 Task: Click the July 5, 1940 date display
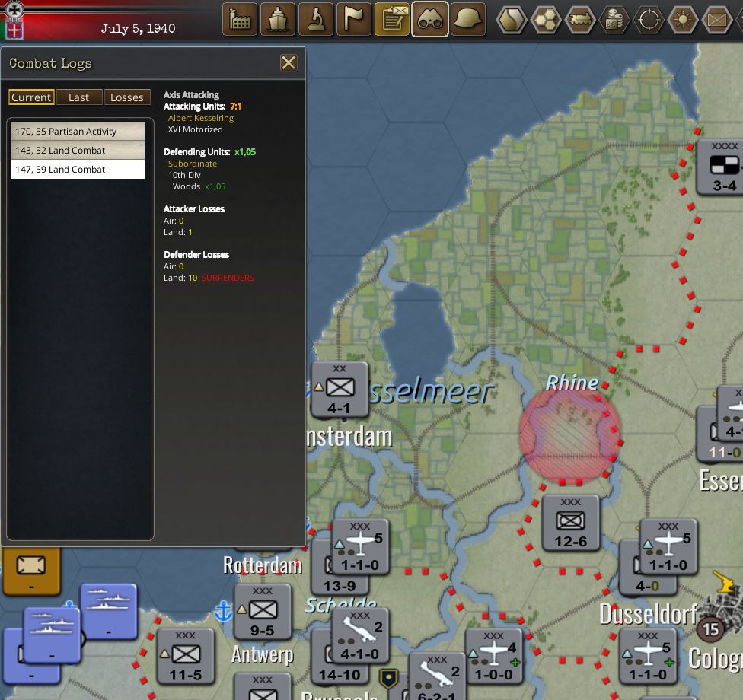coord(138,28)
